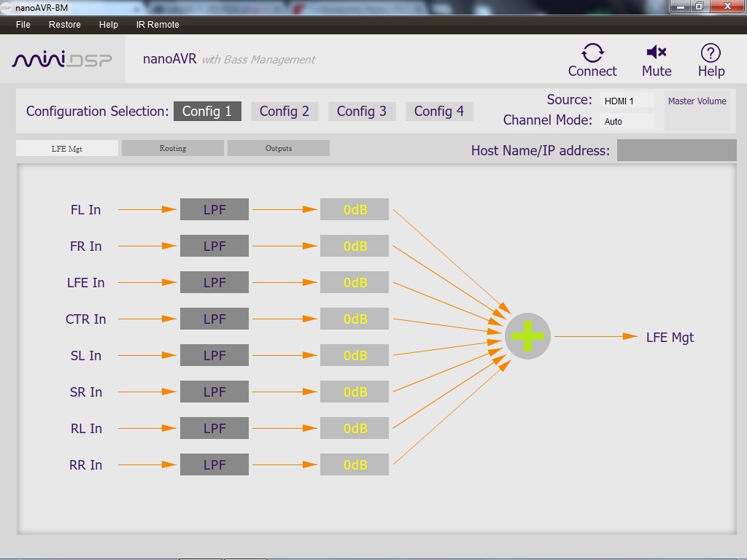
Task: Click the miniDSP logo
Action: 62,59
